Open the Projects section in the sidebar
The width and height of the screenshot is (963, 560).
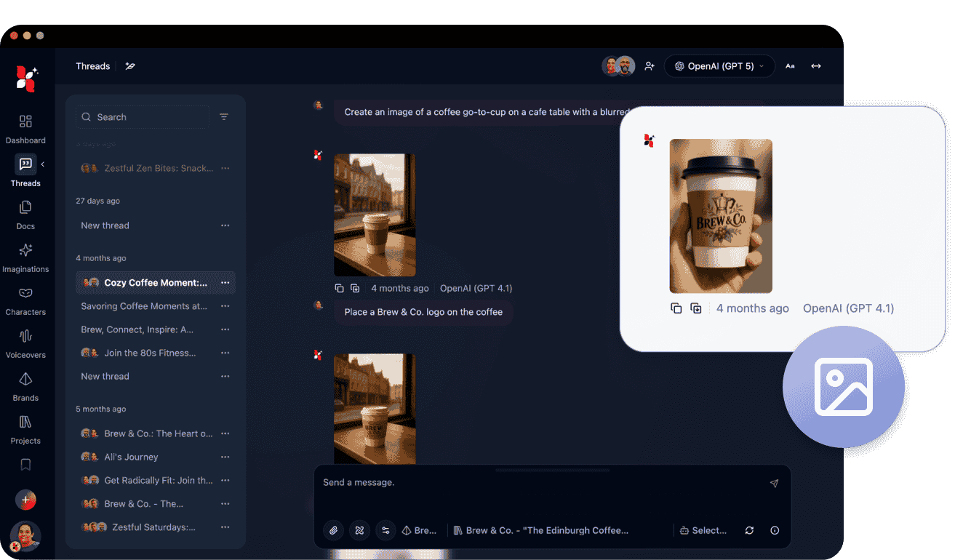[25, 429]
